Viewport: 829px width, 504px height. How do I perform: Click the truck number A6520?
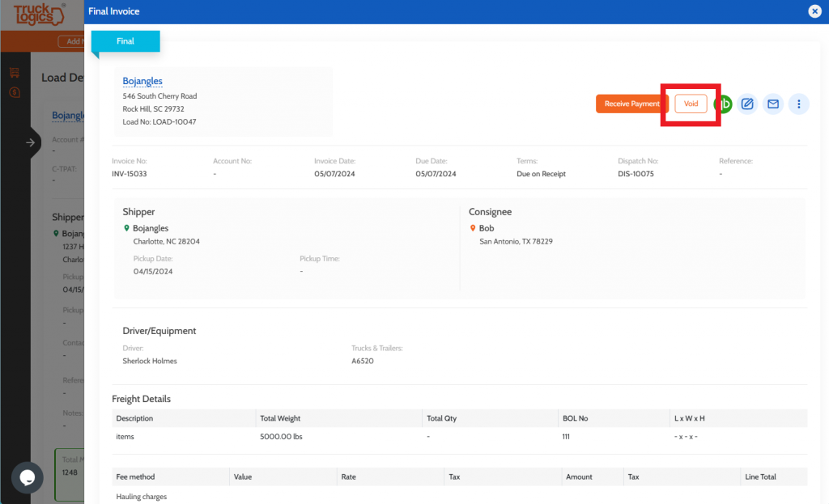(362, 361)
